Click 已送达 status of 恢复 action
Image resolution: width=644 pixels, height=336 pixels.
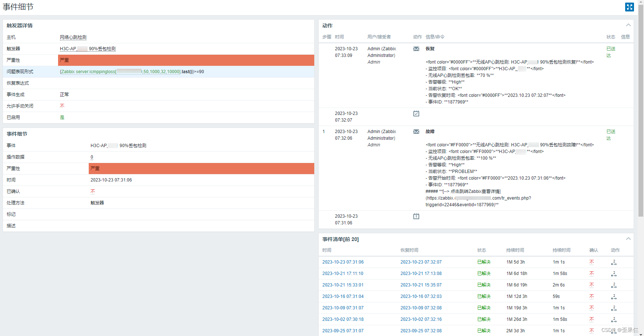(611, 52)
